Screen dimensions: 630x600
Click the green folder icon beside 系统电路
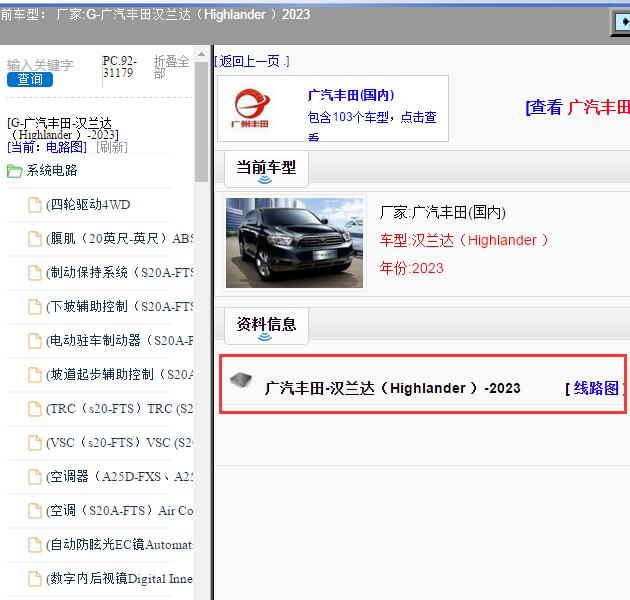[14, 171]
